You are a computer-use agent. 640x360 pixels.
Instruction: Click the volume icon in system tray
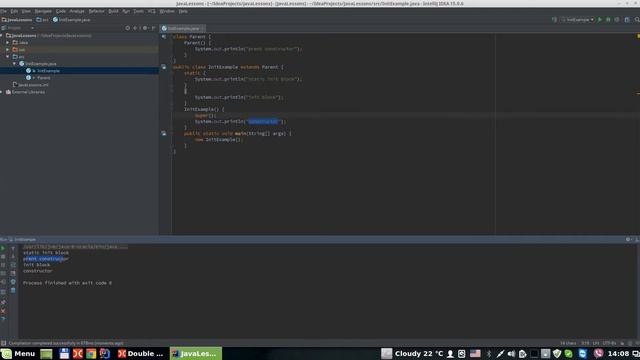click(511, 353)
